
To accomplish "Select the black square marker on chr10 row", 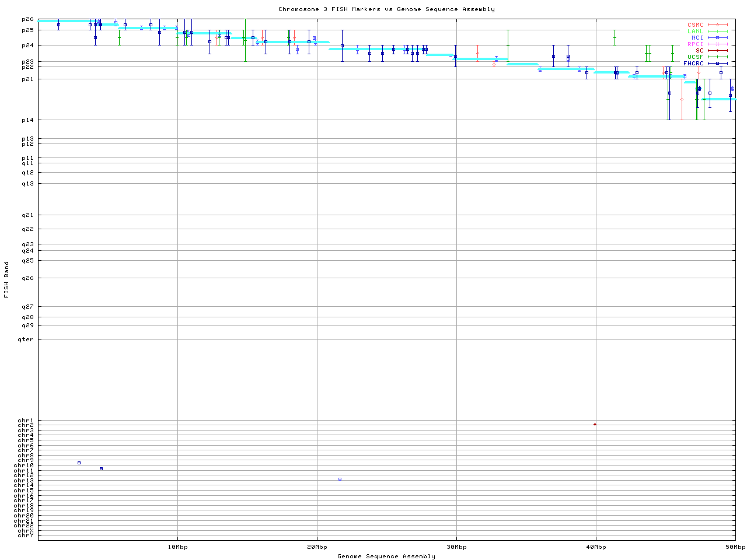I will (79, 463).
